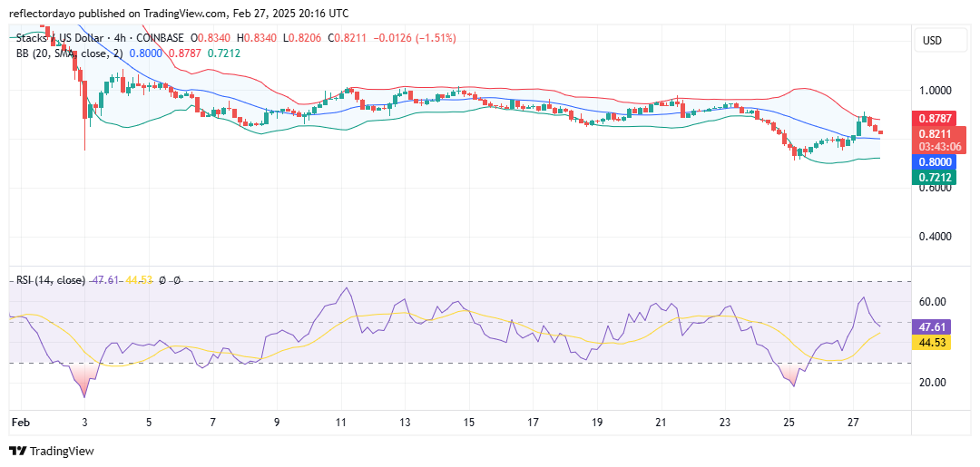This screenshot has width=980, height=467.
Task: Click date label 3 on time axis
Action: click(84, 422)
